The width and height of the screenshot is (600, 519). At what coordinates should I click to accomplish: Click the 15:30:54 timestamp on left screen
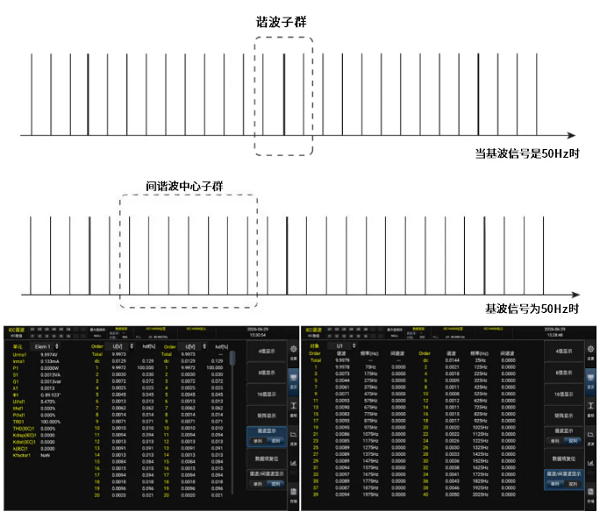[258, 335]
